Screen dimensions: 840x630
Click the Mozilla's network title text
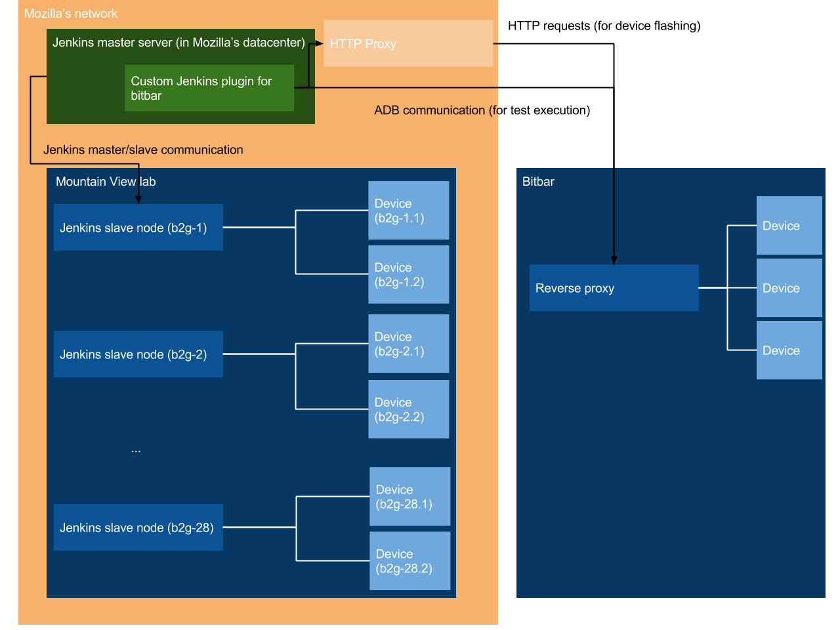coord(71,14)
